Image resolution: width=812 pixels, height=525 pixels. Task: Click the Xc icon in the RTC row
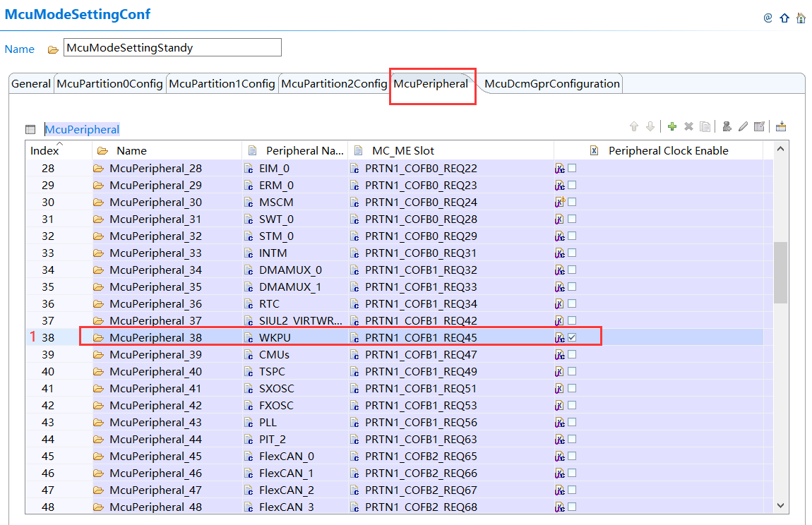[x=560, y=304]
